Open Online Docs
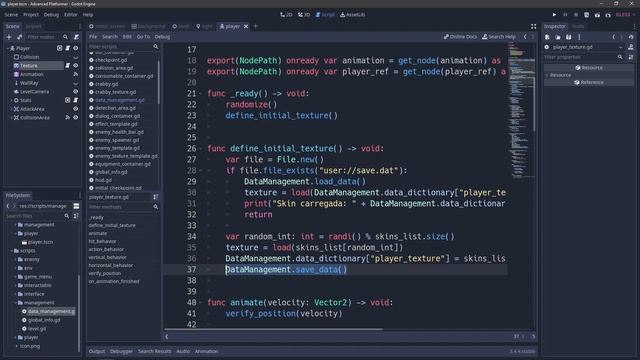 (x=460, y=37)
